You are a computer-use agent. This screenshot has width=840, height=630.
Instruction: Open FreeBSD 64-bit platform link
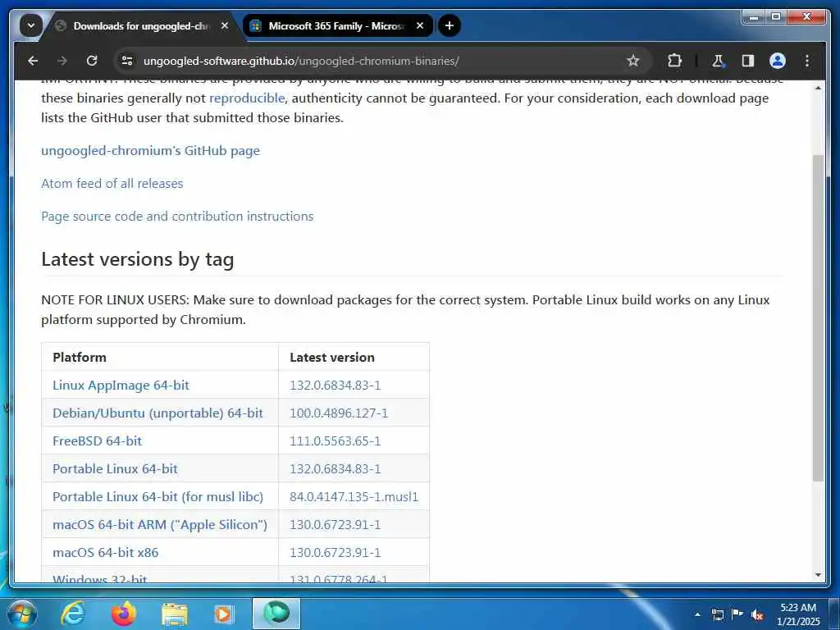click(97, 441)
